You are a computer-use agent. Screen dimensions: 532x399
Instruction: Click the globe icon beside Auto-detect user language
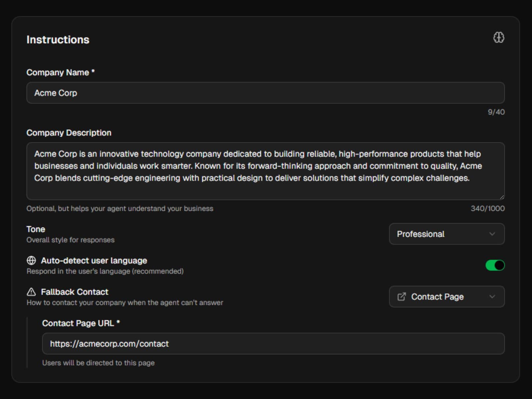[x=31, y=261]
